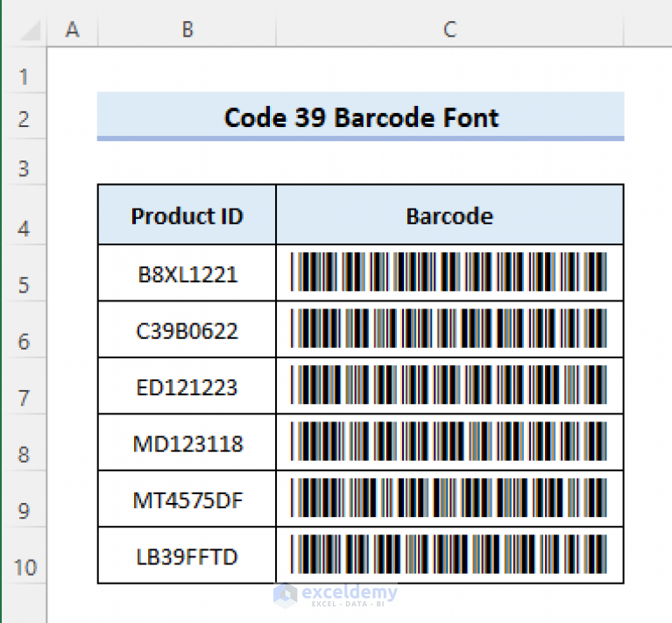Click the 'Code 39 Barcode Font' title cell
The width and height of the screenshot is (672, 623).
[360, 117]
